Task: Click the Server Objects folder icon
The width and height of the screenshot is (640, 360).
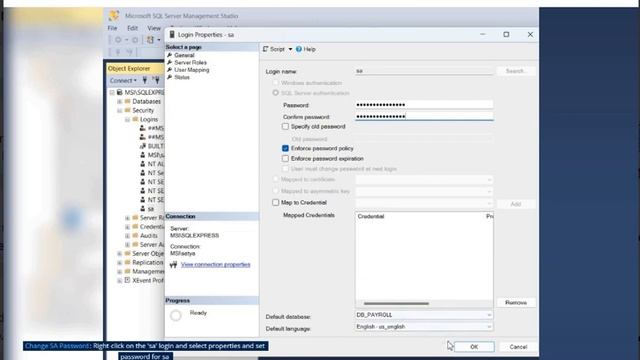Action: (127, 253)
